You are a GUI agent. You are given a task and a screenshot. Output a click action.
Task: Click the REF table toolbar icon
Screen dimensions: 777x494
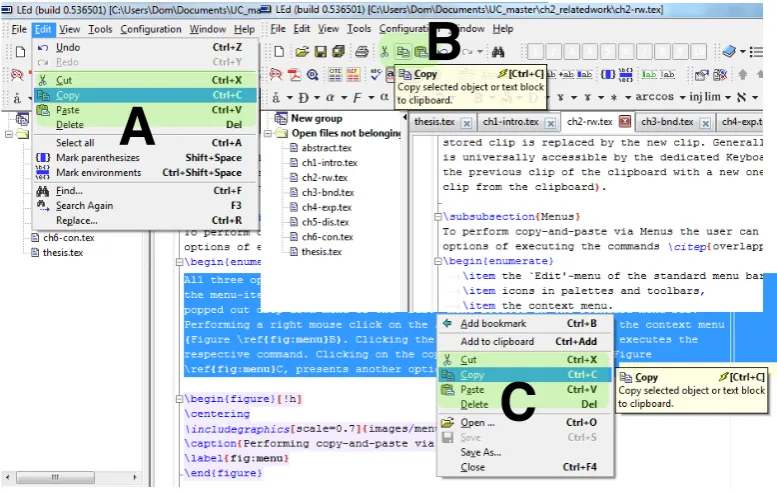(x=353, y=75)
